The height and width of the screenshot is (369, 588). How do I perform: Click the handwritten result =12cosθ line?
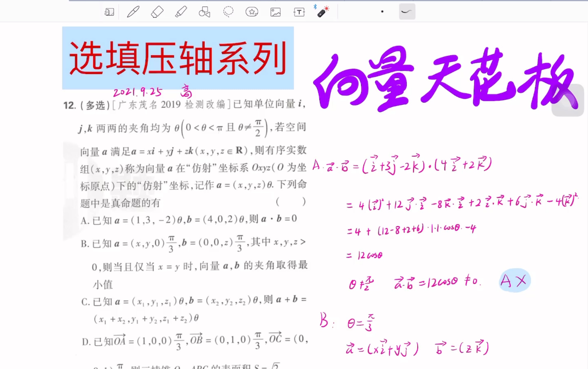(364, 255)
